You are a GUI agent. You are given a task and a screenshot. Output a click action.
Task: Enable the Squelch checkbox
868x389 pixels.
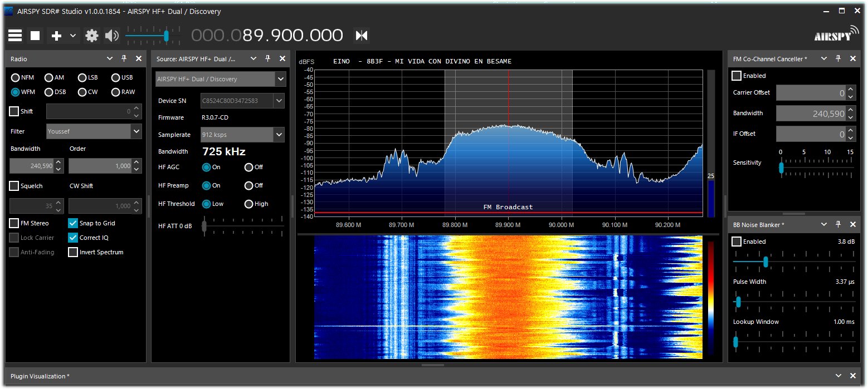coord(14,186)
